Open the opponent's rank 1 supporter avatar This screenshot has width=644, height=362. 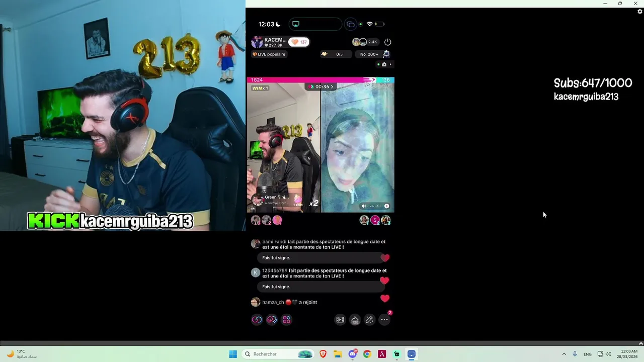(x=364, y=220)
